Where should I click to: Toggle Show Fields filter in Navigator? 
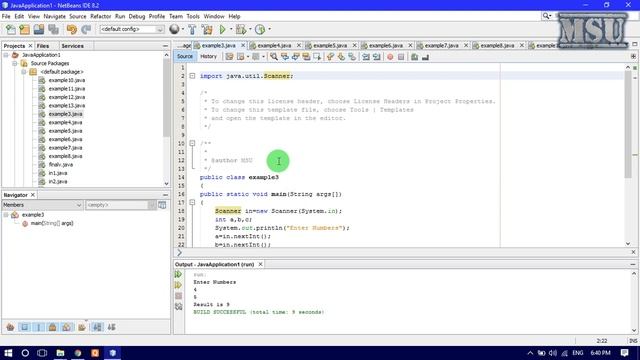point(24,327)
